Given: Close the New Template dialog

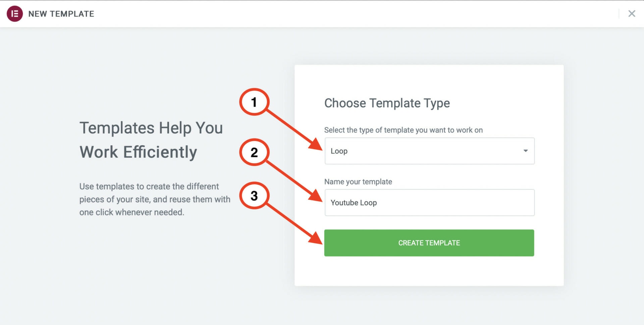Looking at the screenshot, I should tap(632, 14).
